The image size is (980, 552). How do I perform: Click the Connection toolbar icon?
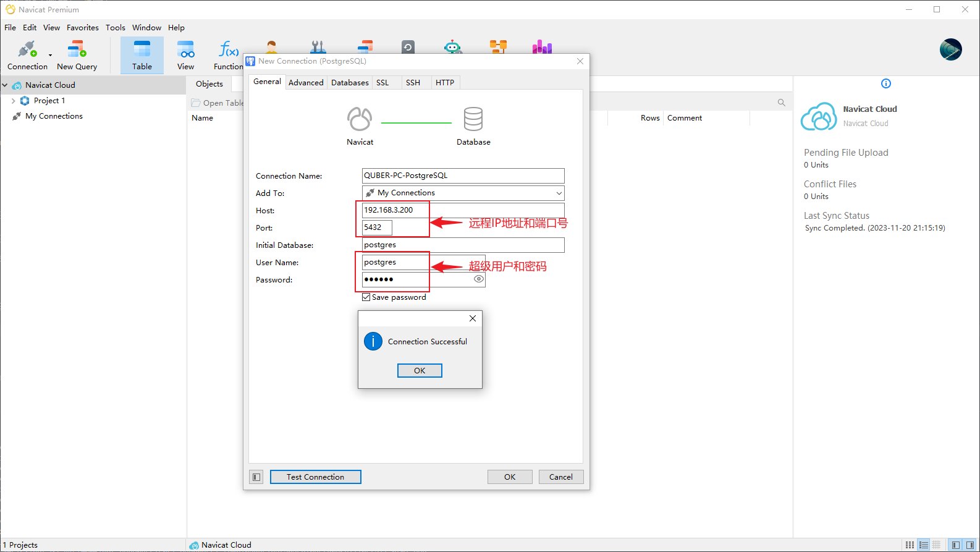coord(27,55)
